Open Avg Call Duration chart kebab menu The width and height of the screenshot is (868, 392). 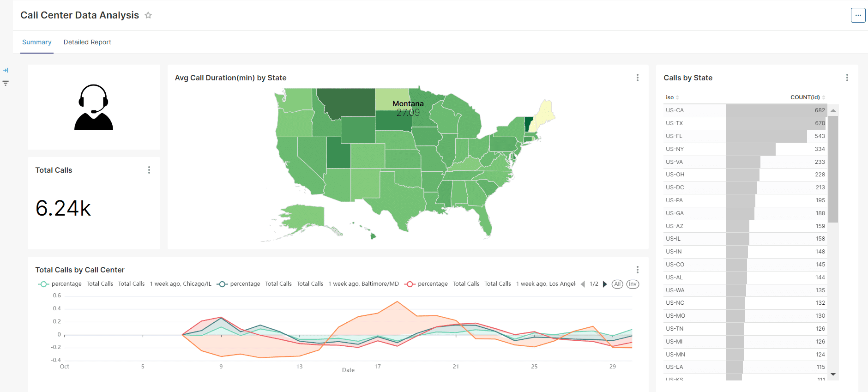click(x=638, y=78)
